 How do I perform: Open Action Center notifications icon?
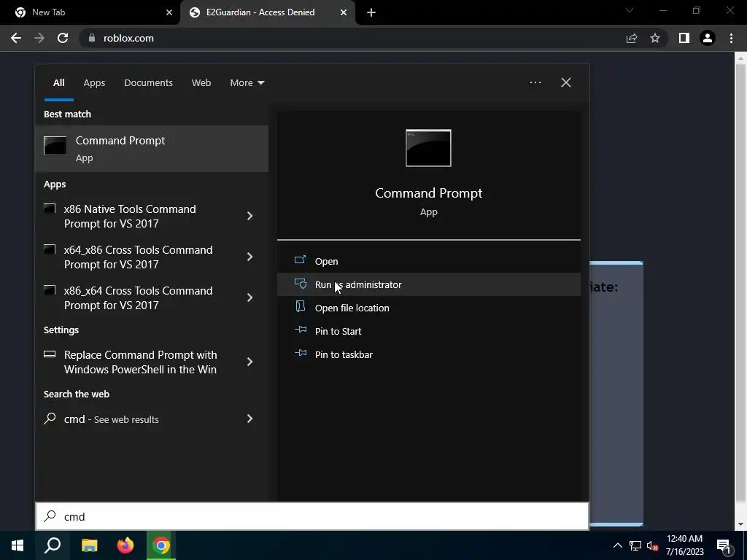coord(724,546)
